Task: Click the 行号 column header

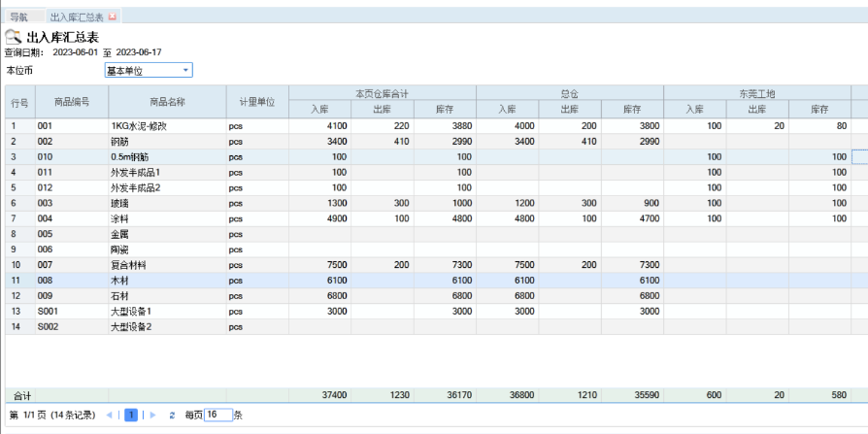Action: pyautogui.click(x=19, y=102)
